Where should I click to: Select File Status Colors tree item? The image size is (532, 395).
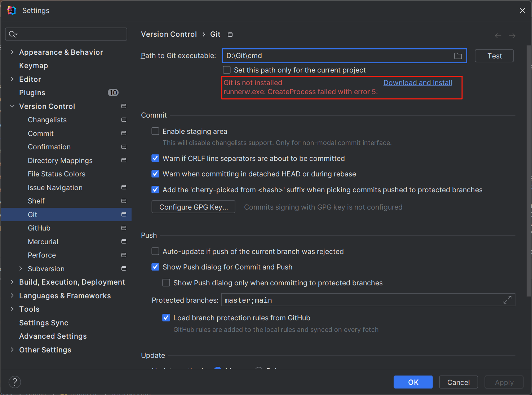point(57,174)
